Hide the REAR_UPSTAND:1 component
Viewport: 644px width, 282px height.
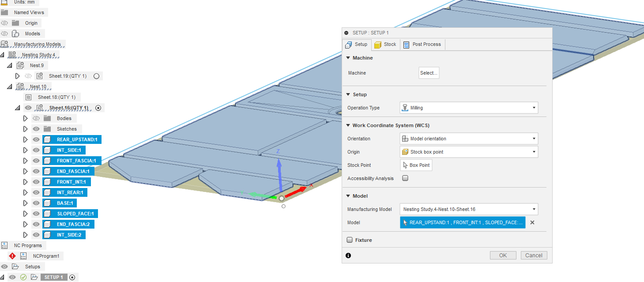[36, 139]
